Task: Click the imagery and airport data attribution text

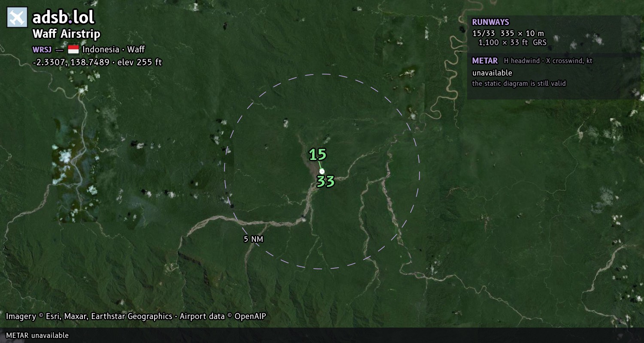Action: (136, 316)
